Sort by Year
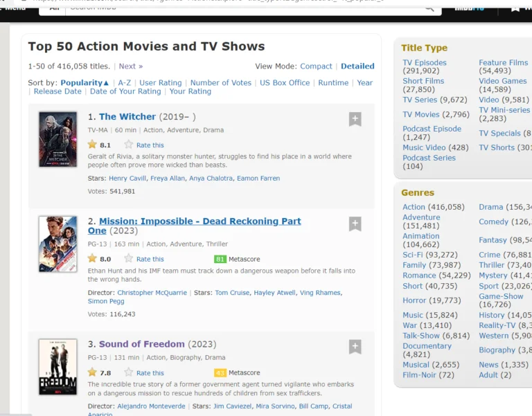 tap(365, 83)
